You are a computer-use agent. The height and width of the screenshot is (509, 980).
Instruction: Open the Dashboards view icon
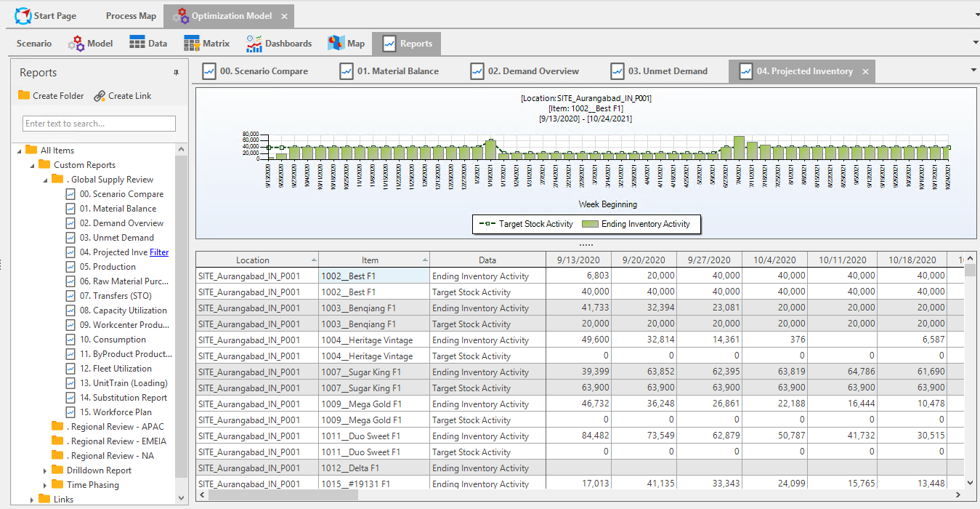click(x=254, y=44)
